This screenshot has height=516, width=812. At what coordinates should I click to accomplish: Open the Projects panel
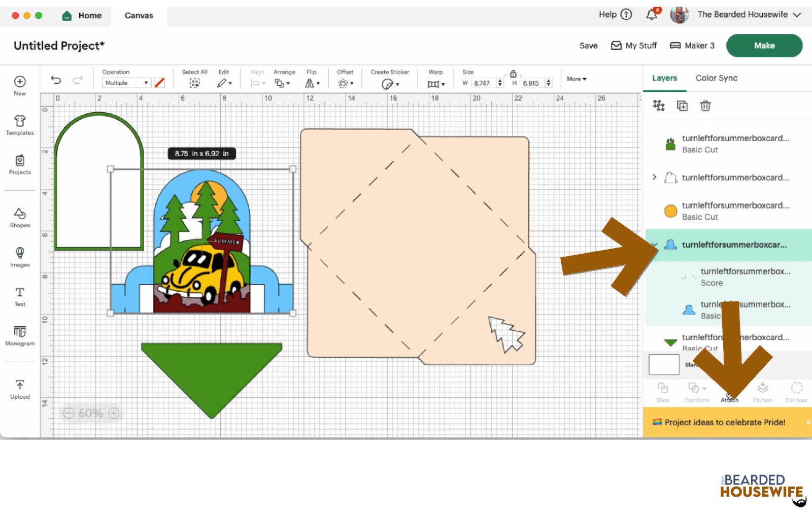point(20,164)
